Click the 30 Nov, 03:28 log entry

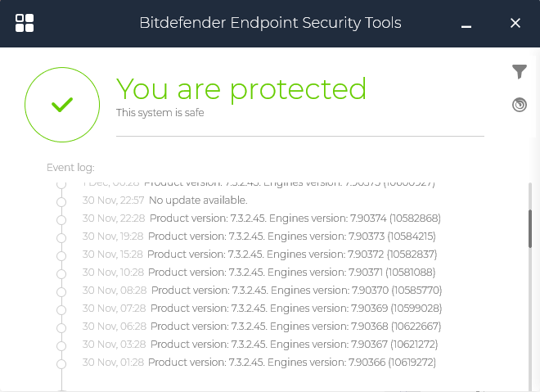click(260, 345)
